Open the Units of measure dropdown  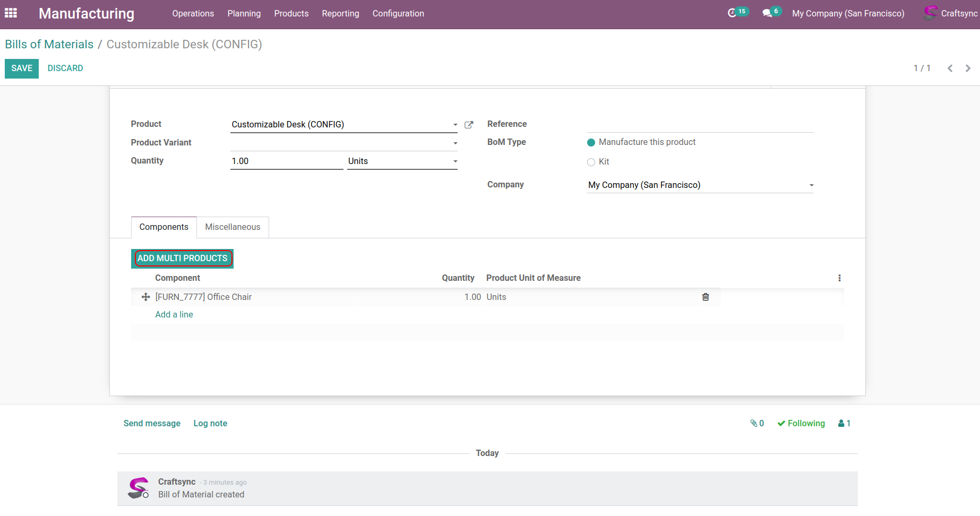(455, 161)
